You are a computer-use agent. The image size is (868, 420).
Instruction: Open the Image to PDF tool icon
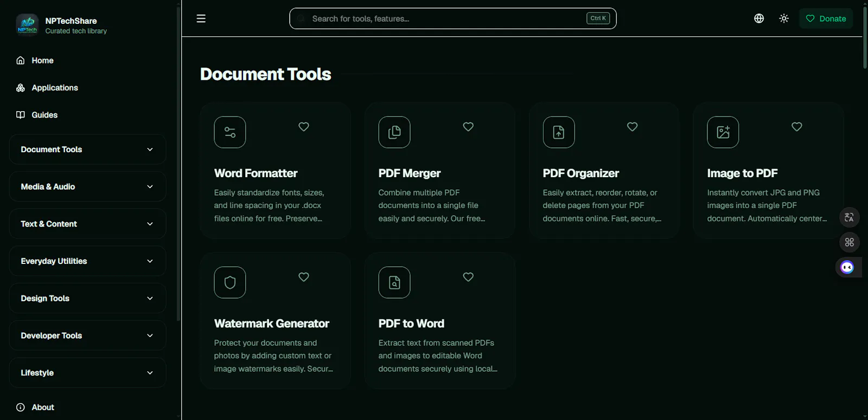coord(723,132)
